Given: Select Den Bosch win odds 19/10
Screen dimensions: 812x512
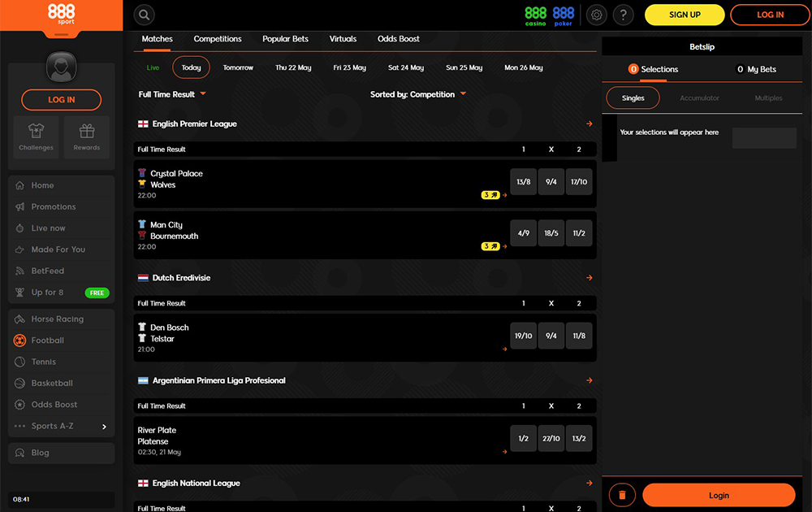Looking at the screenshot, I should (524, 336).
